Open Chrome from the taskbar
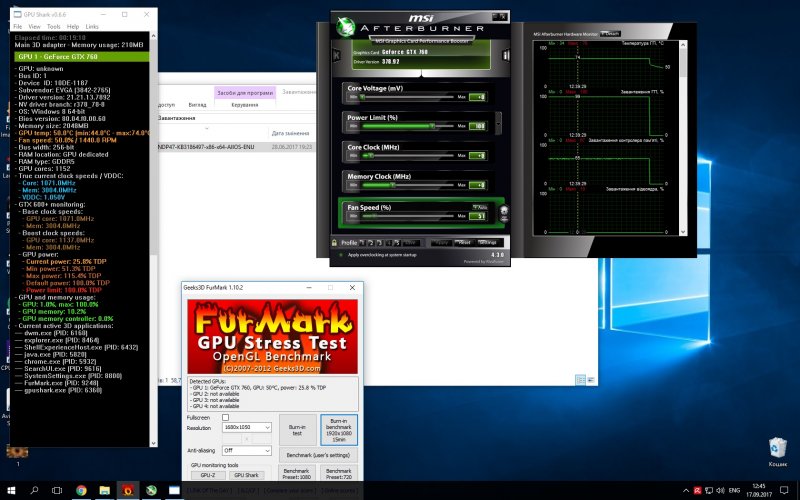The image size is (800, 500). pyautogui.click(x=81, y=490)
